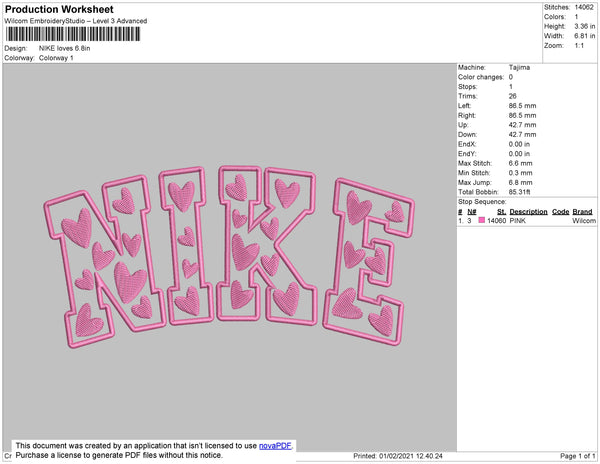The width and height of the screenshot is (600, 464).
Task: Click the Width value '6.81 in'
Action: pyautogui.click(x=585, y=36)
